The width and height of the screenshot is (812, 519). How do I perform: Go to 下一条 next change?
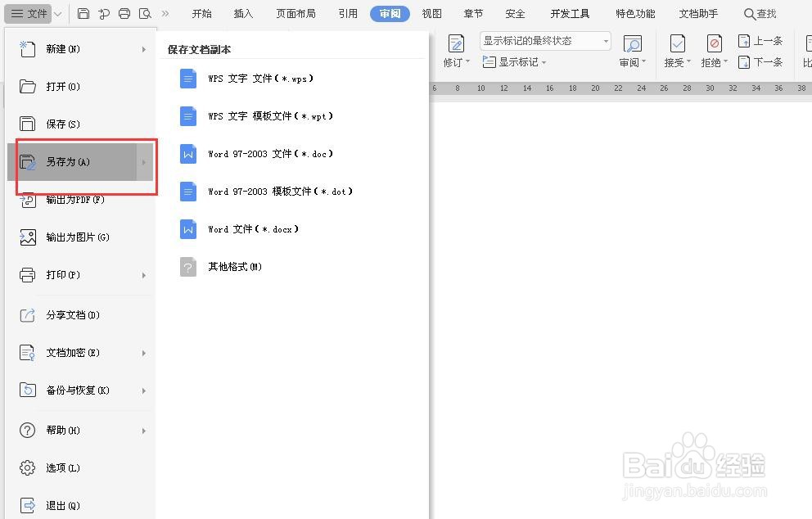pyautogui.click(x=760, y=62)
